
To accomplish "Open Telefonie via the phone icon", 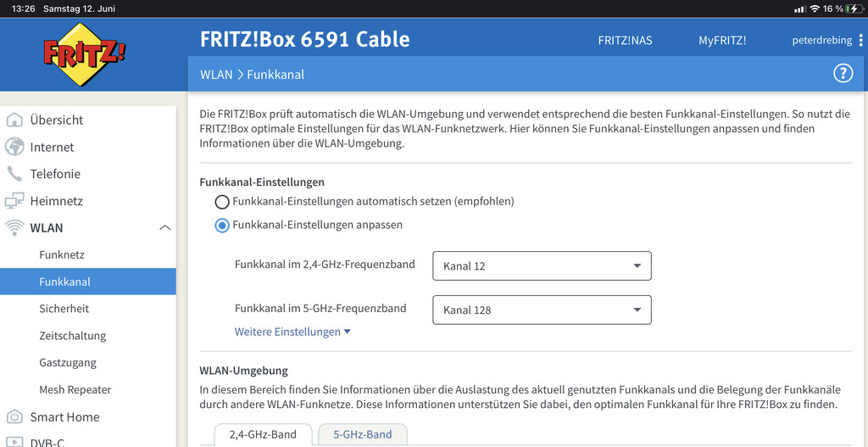I will pyautogui.click(x=14, y=174).
